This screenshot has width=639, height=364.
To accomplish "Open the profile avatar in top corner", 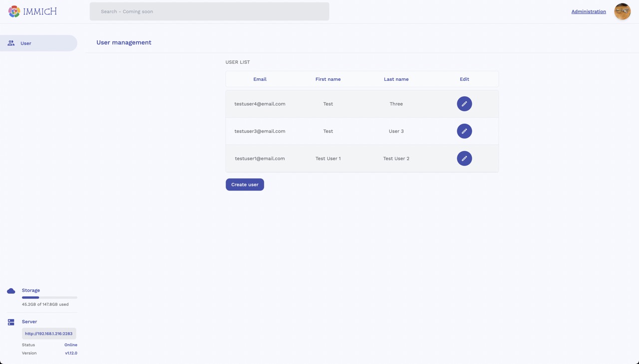I will coord(622,11).
